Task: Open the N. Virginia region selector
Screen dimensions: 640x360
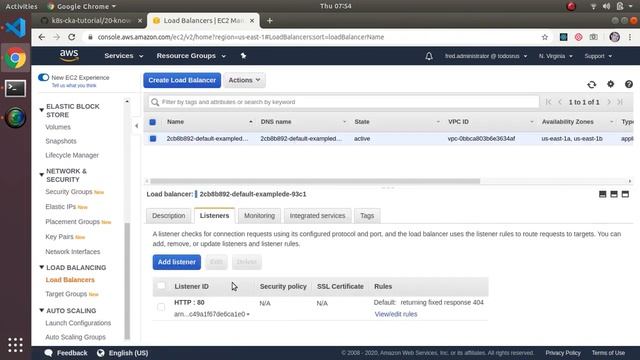Action: point(555,56)
